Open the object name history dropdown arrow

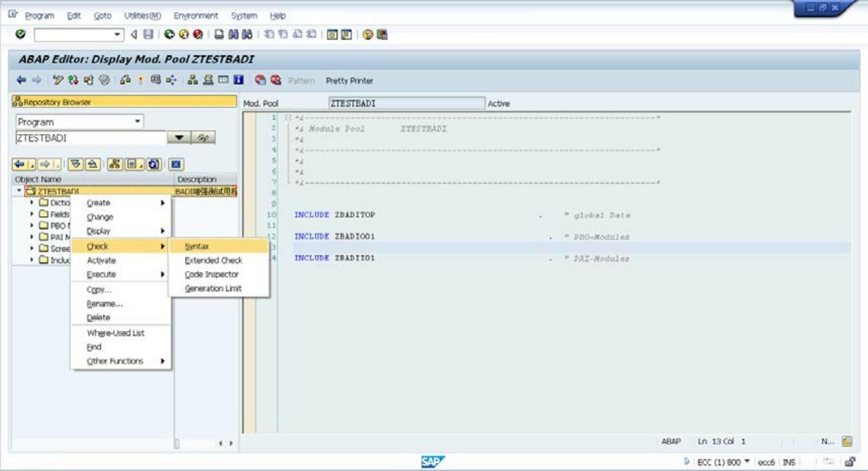tap(179, 138)
